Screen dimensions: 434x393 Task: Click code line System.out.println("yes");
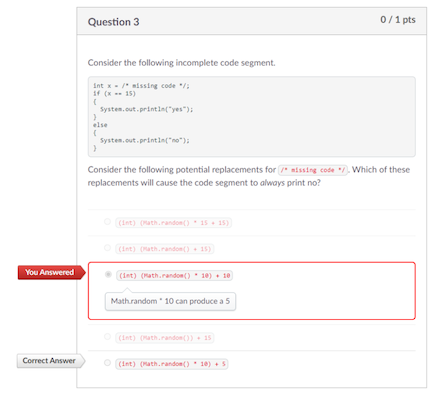coord(147,109)
